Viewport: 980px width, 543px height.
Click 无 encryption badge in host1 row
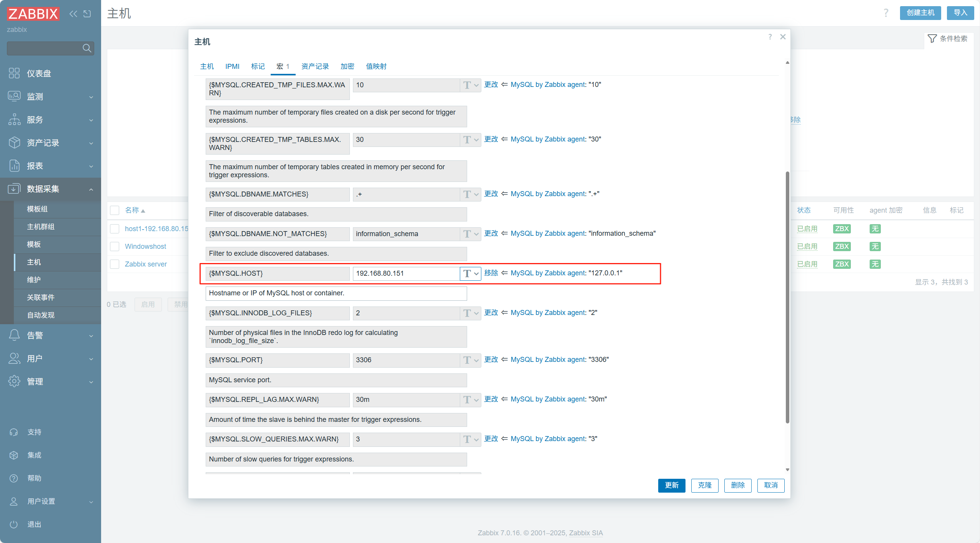click(x=875, y=229)
